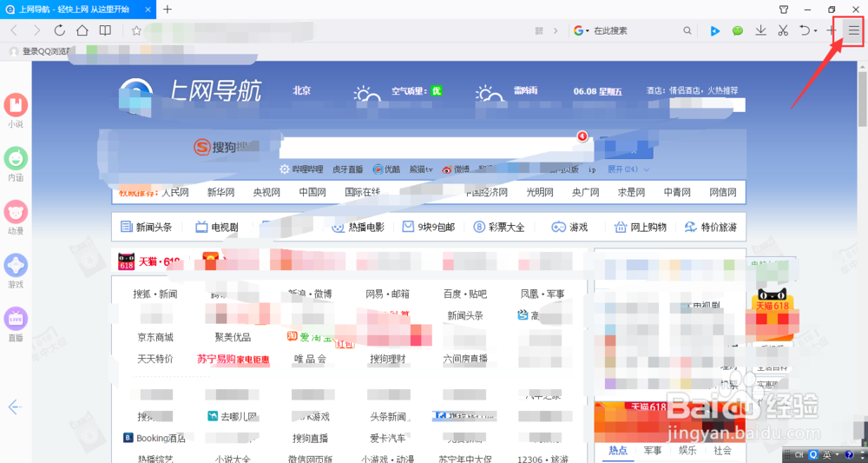
Task: Open the 百度·贴吧 link
Action: (465, 294)
